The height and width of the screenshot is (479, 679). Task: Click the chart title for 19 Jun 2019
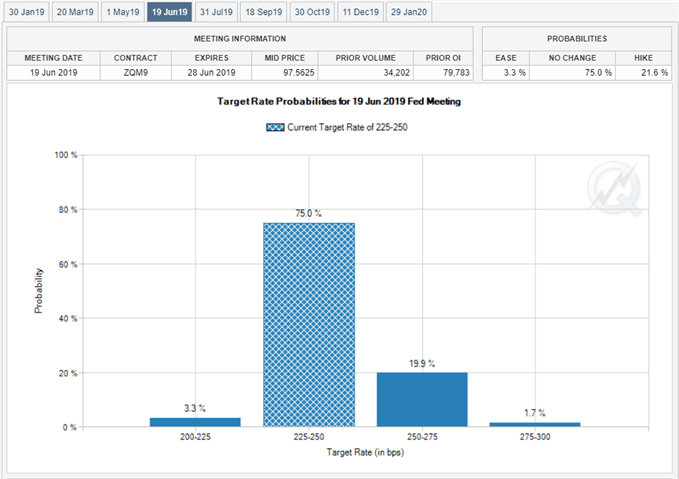point(339,101)
